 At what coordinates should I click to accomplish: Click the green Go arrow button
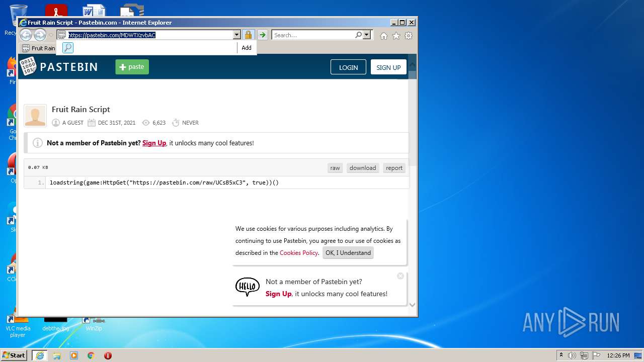pos(263,35)
